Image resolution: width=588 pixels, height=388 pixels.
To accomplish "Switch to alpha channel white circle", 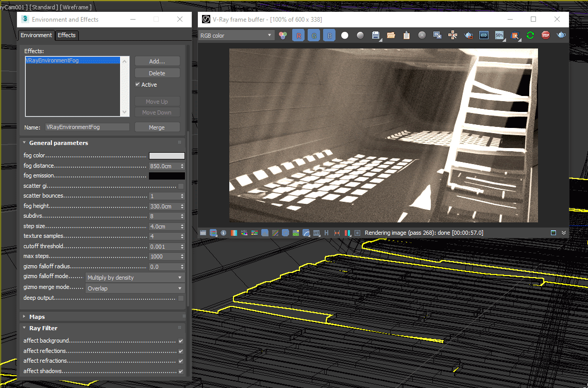I will [345, 35].
